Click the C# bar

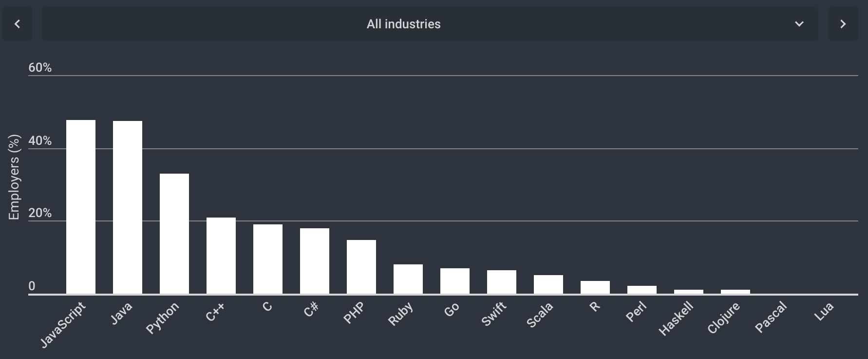pyautogui.click(x=315, y=261)
